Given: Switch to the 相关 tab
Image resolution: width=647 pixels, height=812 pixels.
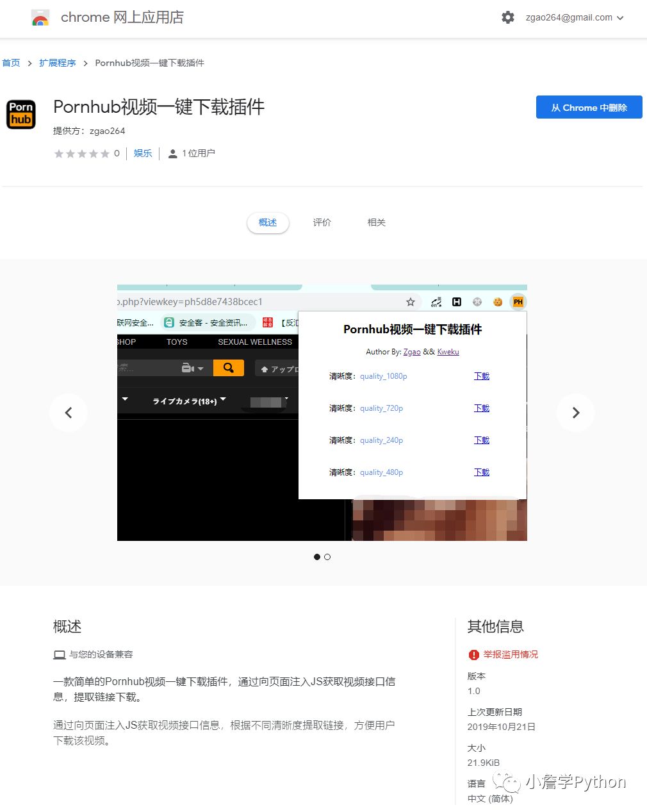Looking at the screenshot, I should coord(377,222).
